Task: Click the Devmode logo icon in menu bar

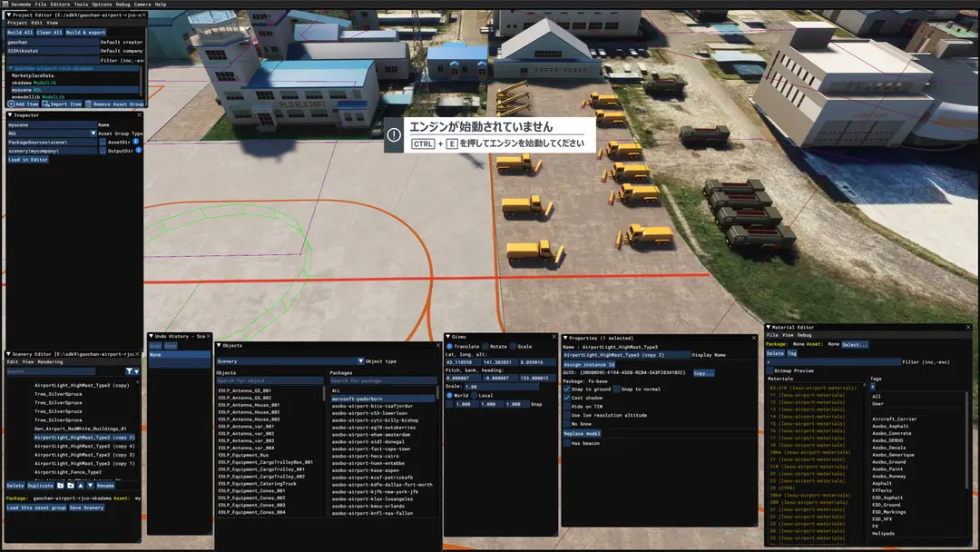Action: coord(5,4)
